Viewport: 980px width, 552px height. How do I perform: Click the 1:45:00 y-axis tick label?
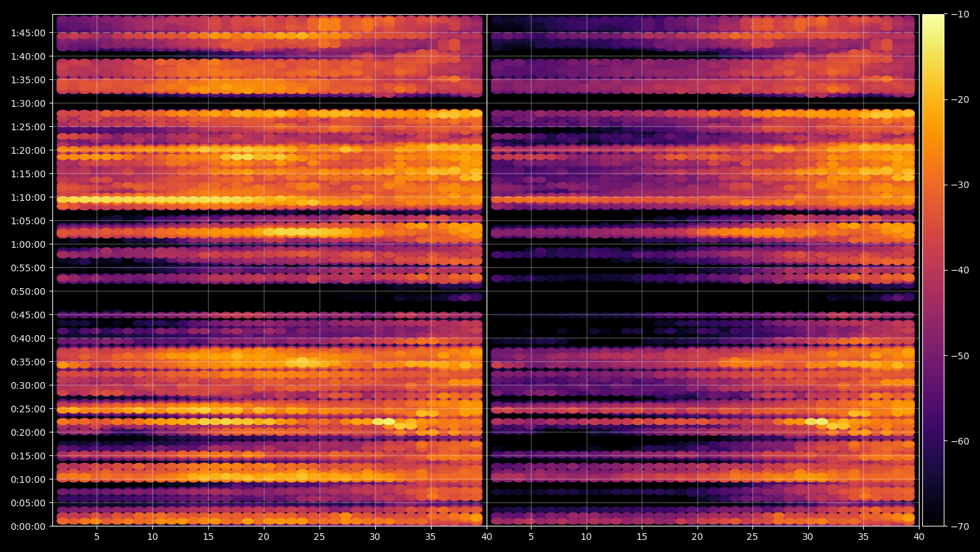click(x=28, y=33)
